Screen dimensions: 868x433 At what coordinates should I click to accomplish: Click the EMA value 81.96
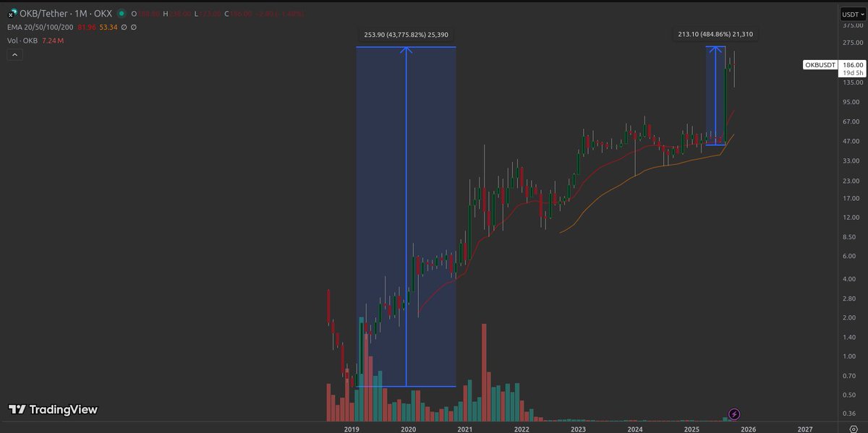click(x=88, y=27)
